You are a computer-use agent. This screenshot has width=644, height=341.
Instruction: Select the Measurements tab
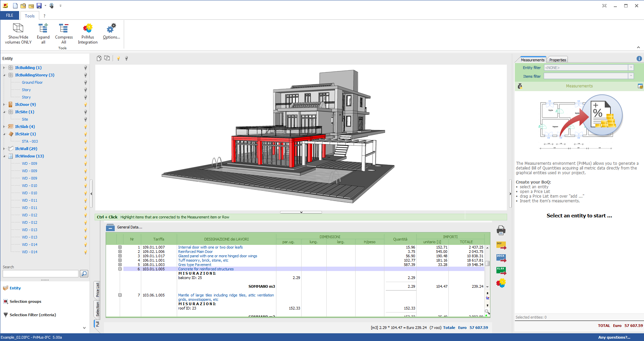533,60
